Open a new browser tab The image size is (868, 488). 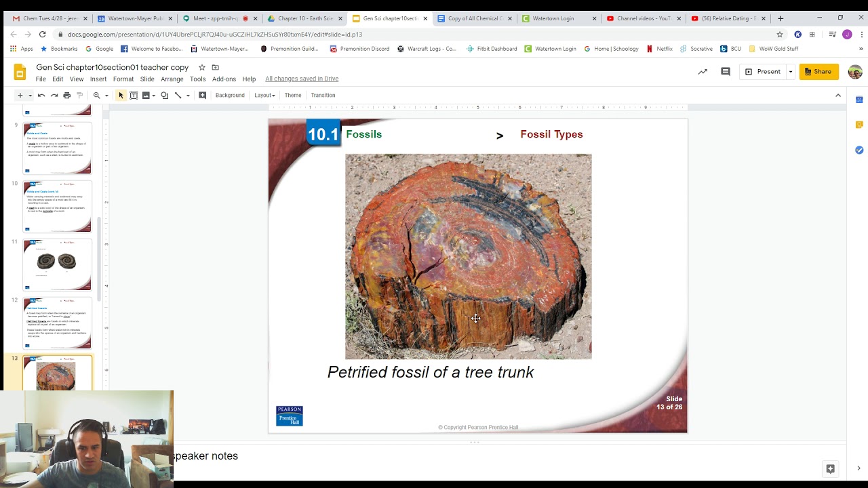(781, 18)
